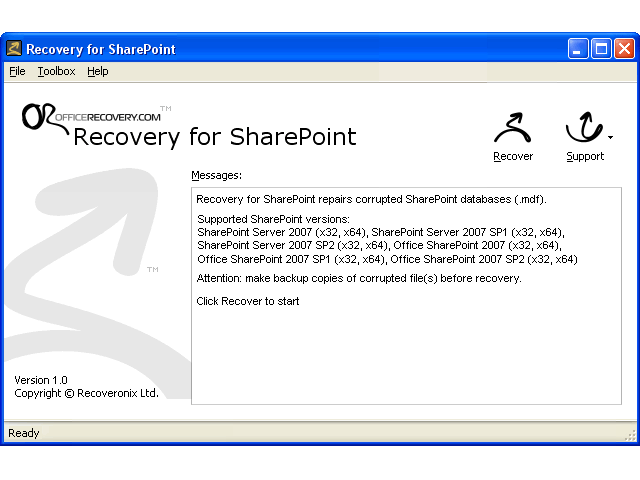The height and width of the screenshot is (480, 640).
Task: Click the title bar application icon
Action: click(x=14, y=49)
